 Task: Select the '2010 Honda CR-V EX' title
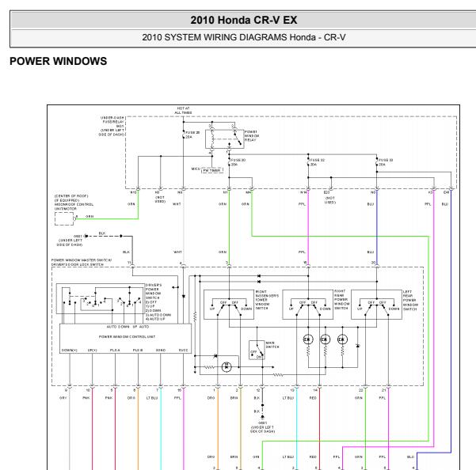pyautogui.click(x=244, y=20)
